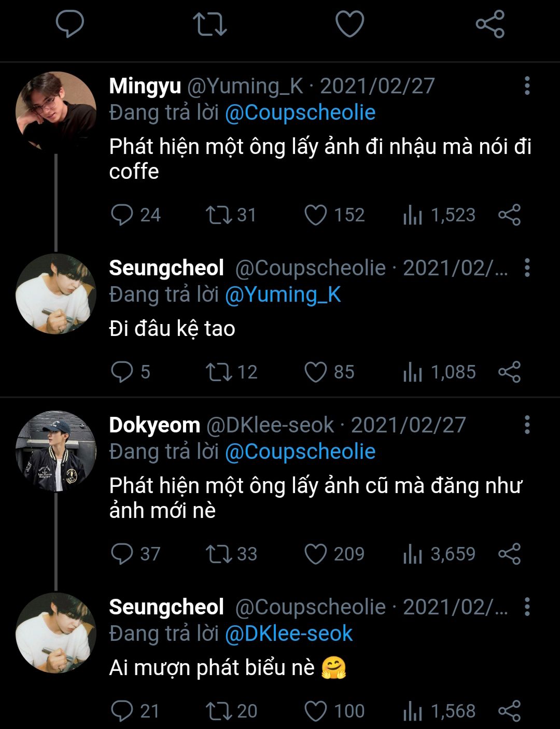Like the main tweet at top
560x729 pixels.
tap(349, 24)
